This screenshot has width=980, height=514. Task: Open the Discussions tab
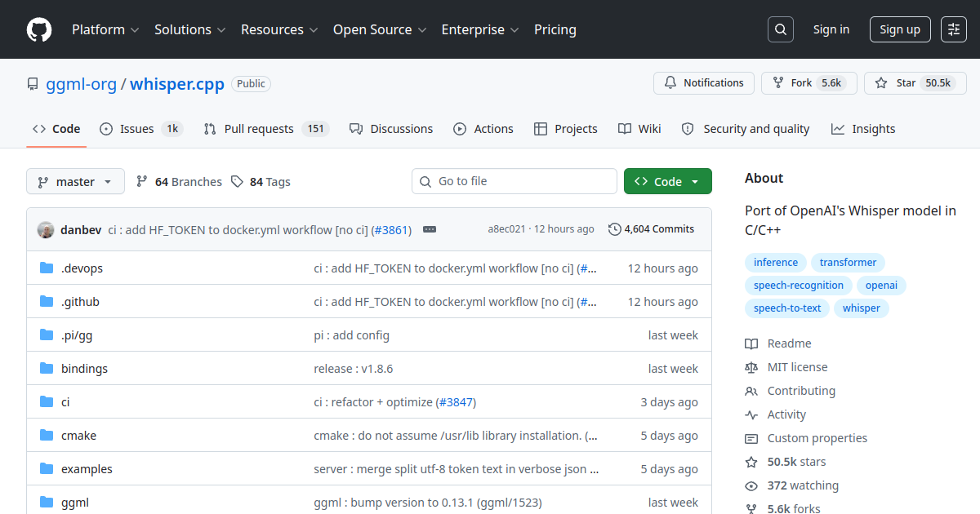(391, 129)
